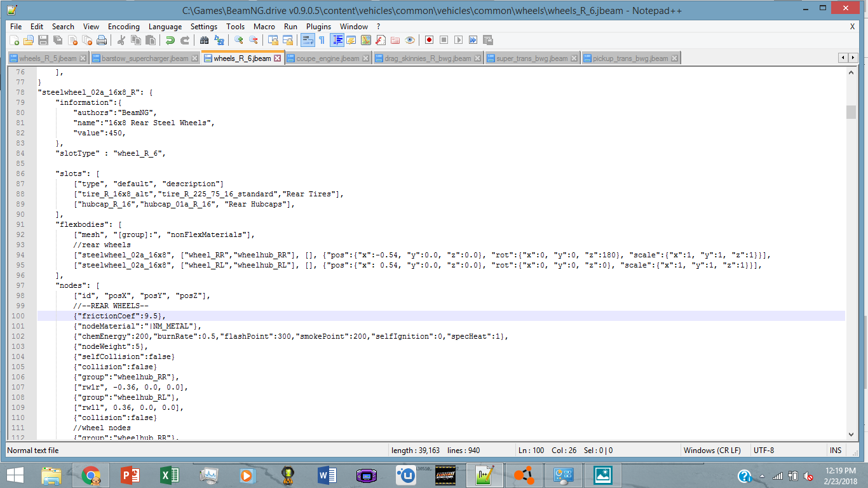Create a new file with the toolbar icon
Viewport: 868px width, 488px height.
pyautogui.click(x=15, y=40)
